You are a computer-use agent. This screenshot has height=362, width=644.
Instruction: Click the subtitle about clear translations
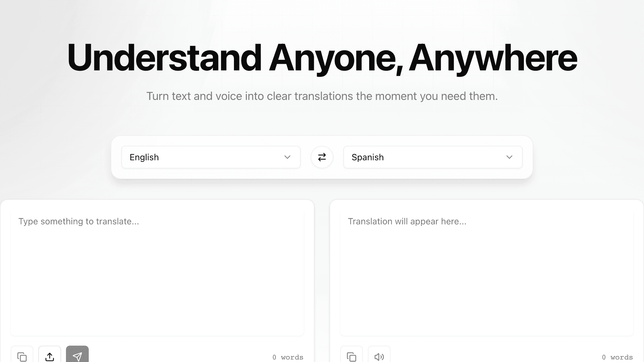[322, 96]
